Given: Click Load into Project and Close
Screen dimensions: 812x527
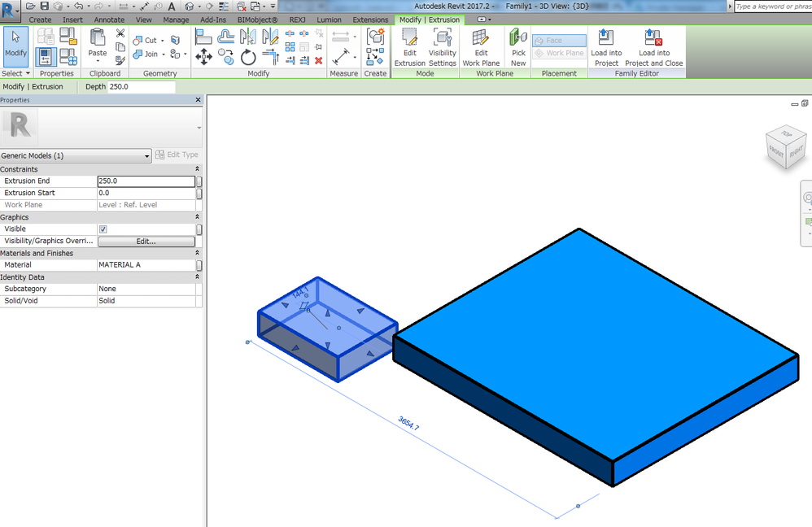Looking at the screenshot, I should point(653,46).
